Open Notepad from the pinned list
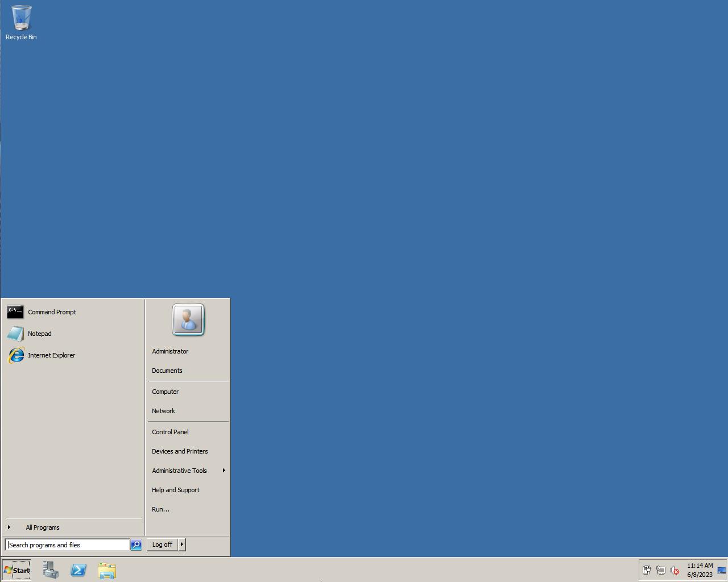This screenshot has height=582, width=728. click(x=39, y=334)
